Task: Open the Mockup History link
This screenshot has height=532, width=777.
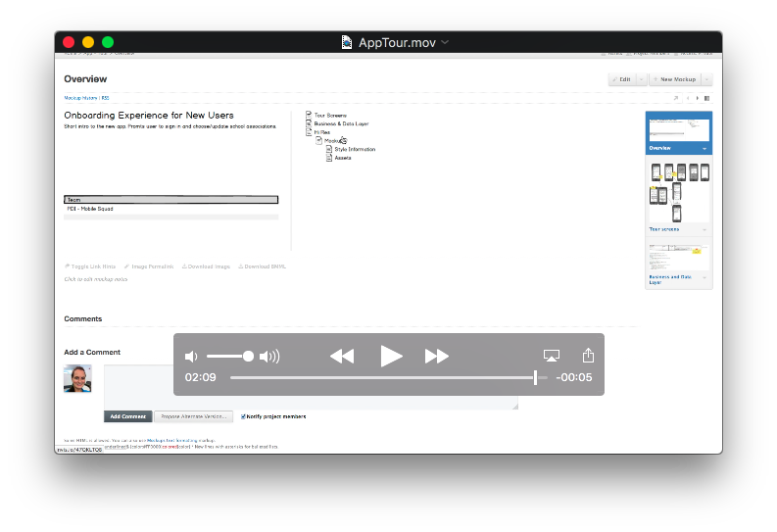Action: (80, 98)
